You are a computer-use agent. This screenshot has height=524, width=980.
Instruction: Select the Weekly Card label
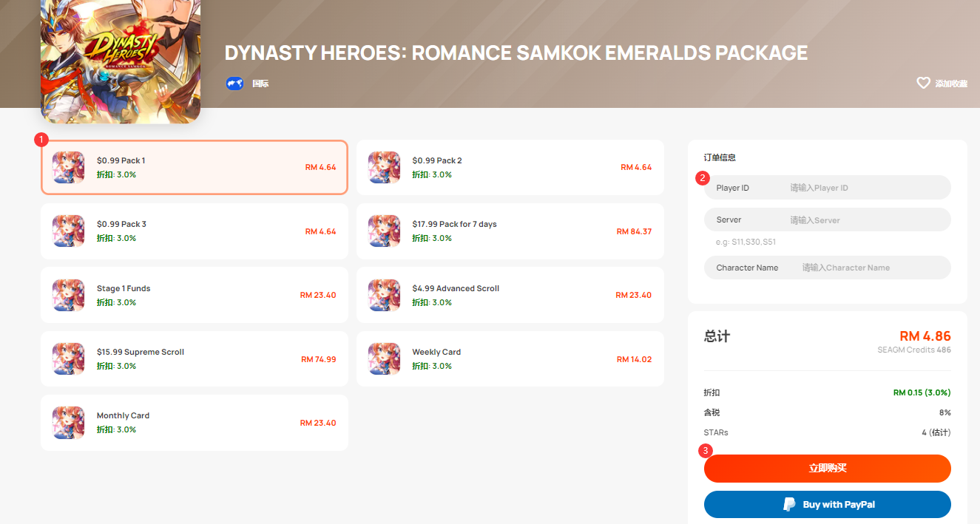click(436, 352)
